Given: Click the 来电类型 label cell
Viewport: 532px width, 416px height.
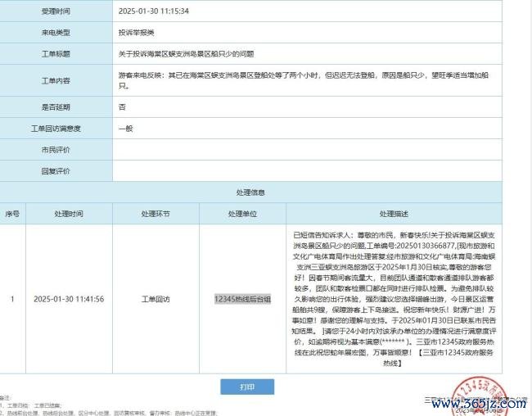Looking at the screenshot, I should pos(56,33).
